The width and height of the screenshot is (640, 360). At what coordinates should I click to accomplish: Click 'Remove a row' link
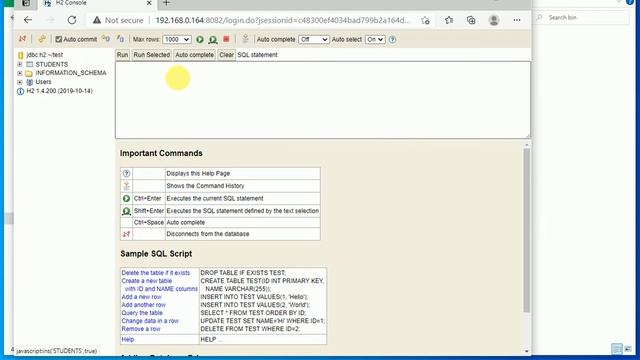tap(140, 329)
